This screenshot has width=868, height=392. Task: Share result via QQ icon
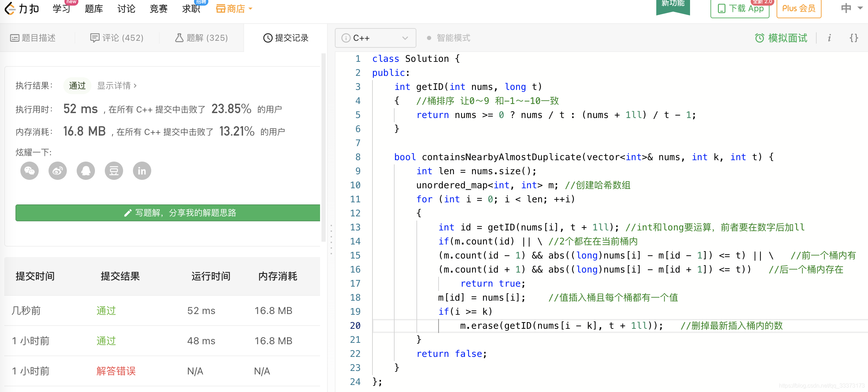86,171
